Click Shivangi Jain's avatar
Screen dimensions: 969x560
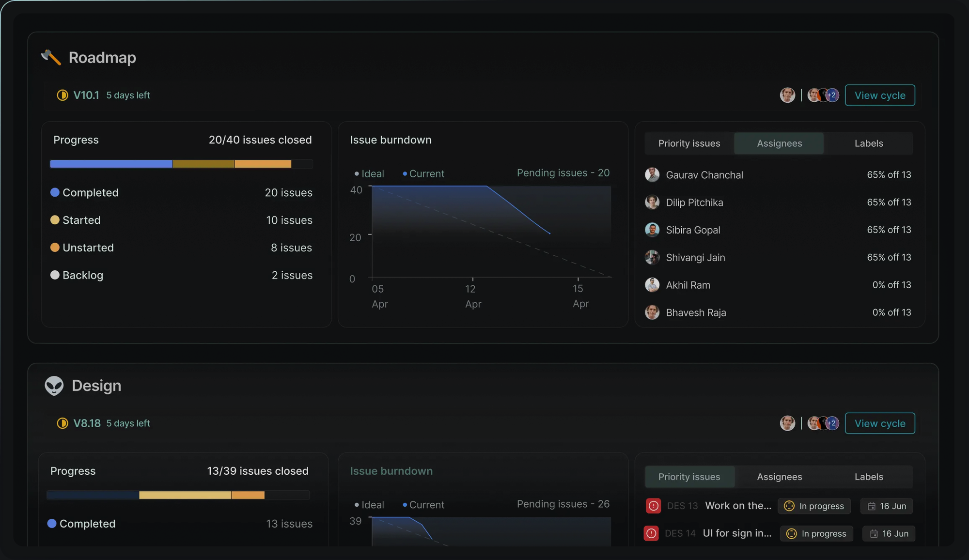pos(652,257)
